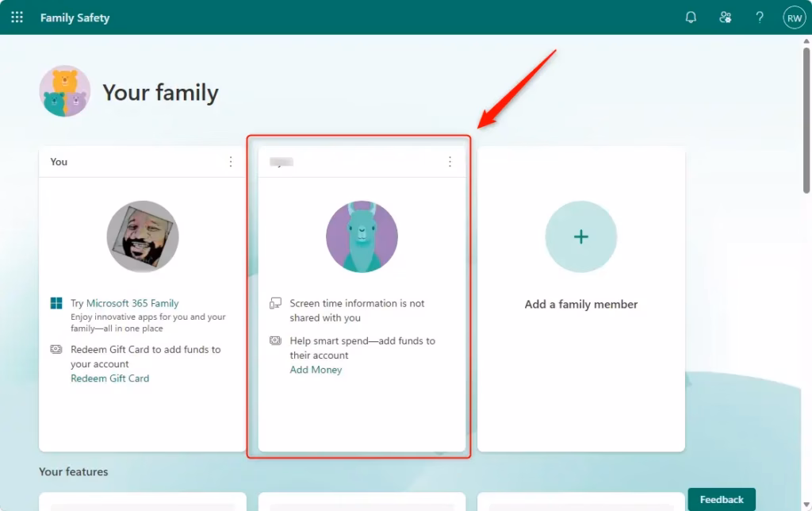The width and height of the screenshot is (812, 511).
Task: Click Redeem Gift Card link
Action: click(x=109, y=378)
